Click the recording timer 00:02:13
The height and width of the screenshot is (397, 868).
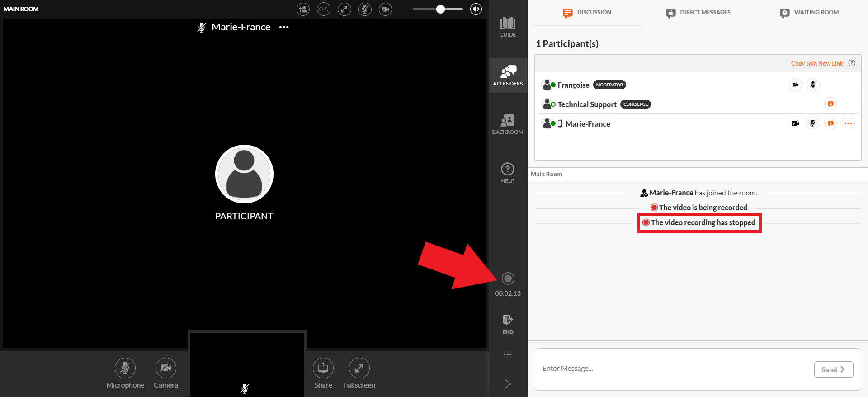click(508, 293)
